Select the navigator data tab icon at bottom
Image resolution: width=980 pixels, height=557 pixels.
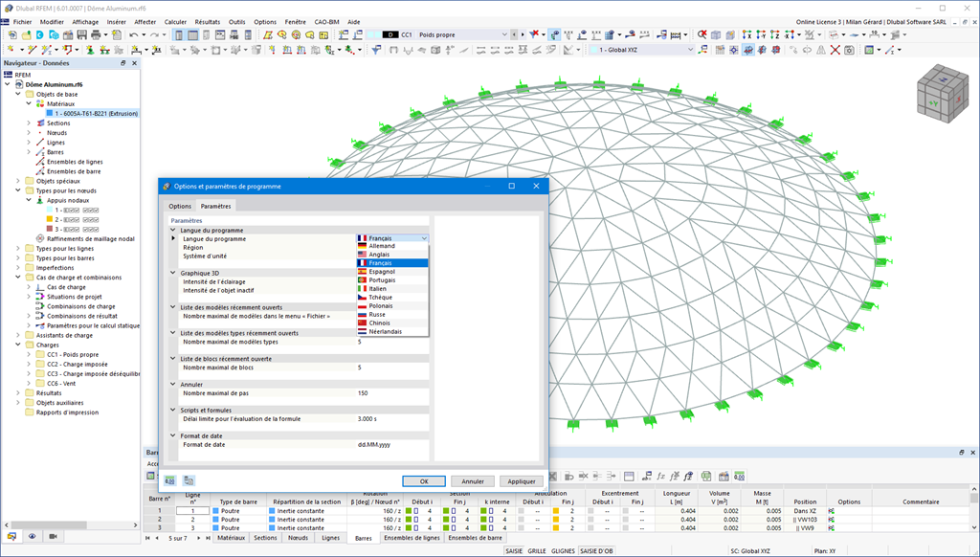click(x=11, y=536)
